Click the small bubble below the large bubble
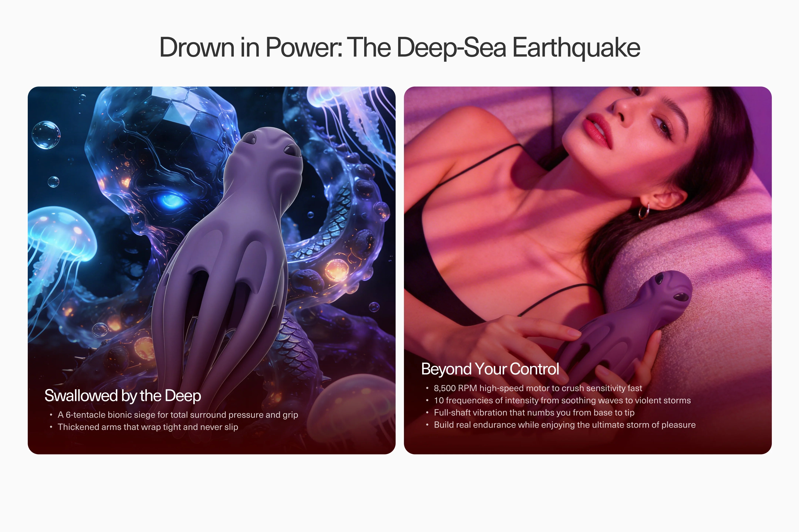 [x=53, y=182]
